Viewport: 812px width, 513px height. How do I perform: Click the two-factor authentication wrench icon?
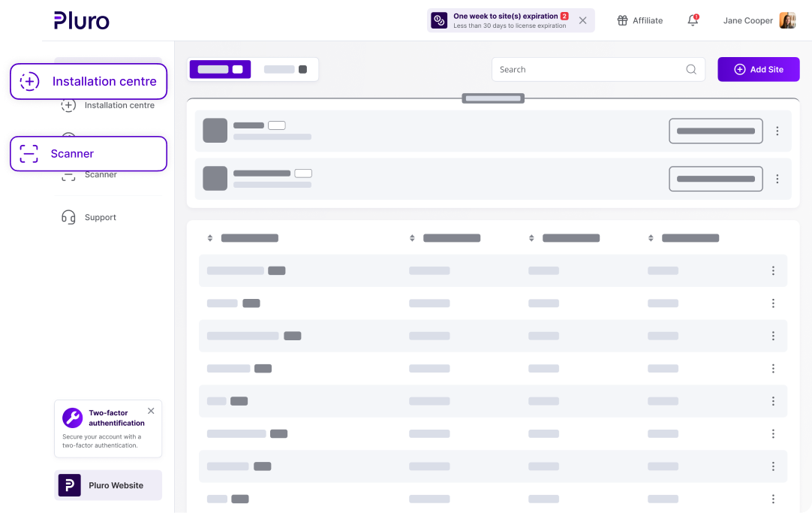tap(73, 418)
